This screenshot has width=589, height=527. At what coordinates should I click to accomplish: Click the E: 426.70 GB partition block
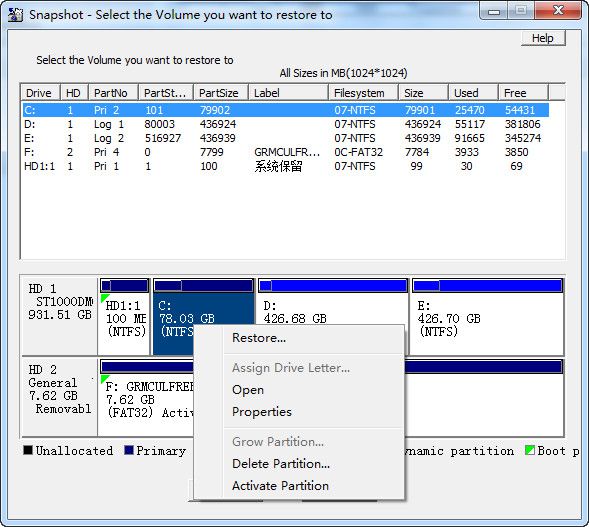pyautogui.click(x=487, y=316)
